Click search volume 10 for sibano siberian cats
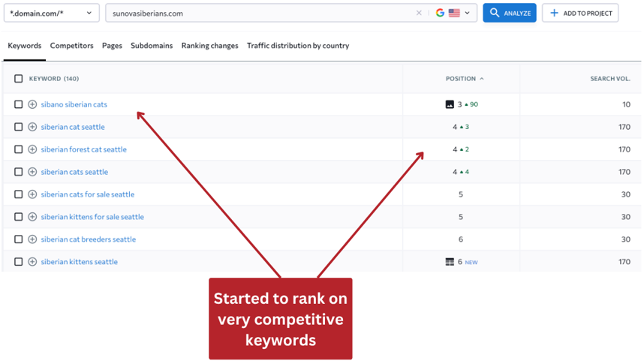The height and width of the screenshot is (364, 644). [626, 104]
